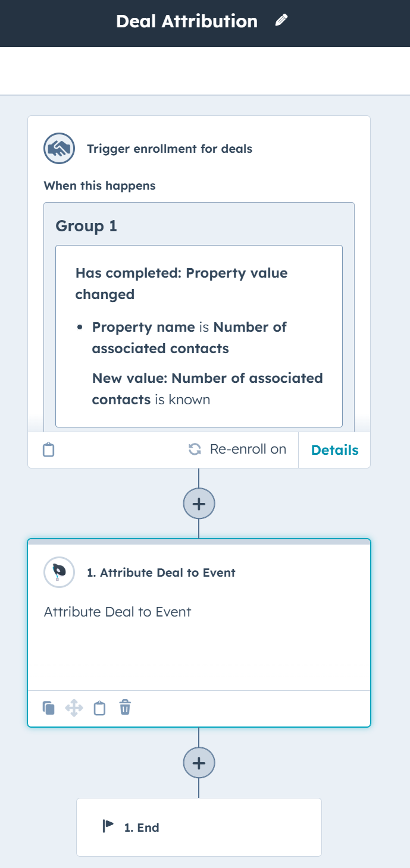Click the deal trigger handshake icon
410x868 pixels.
[x=58, y=149]
